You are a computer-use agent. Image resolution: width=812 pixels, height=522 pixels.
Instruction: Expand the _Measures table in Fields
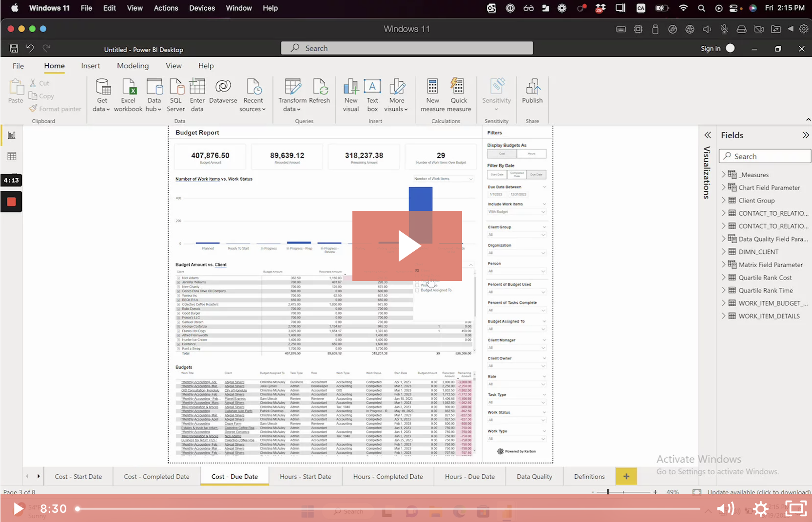(724, 174)
